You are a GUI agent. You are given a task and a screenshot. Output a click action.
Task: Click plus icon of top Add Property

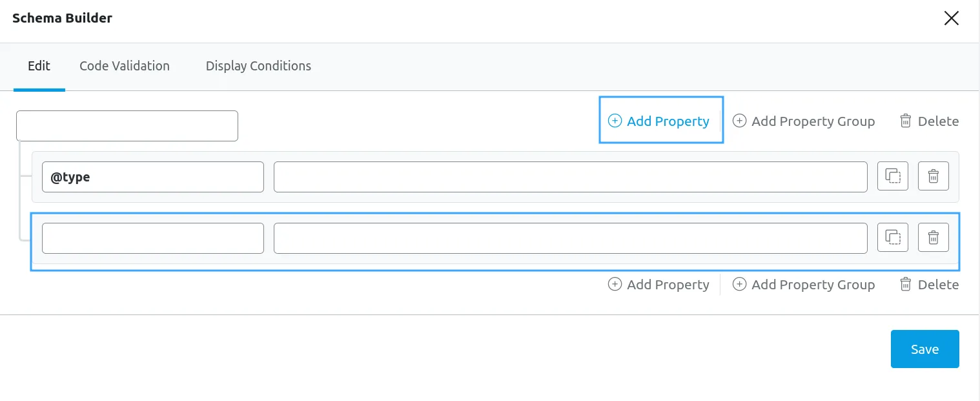pyautogui.click(x=615, y=121)
